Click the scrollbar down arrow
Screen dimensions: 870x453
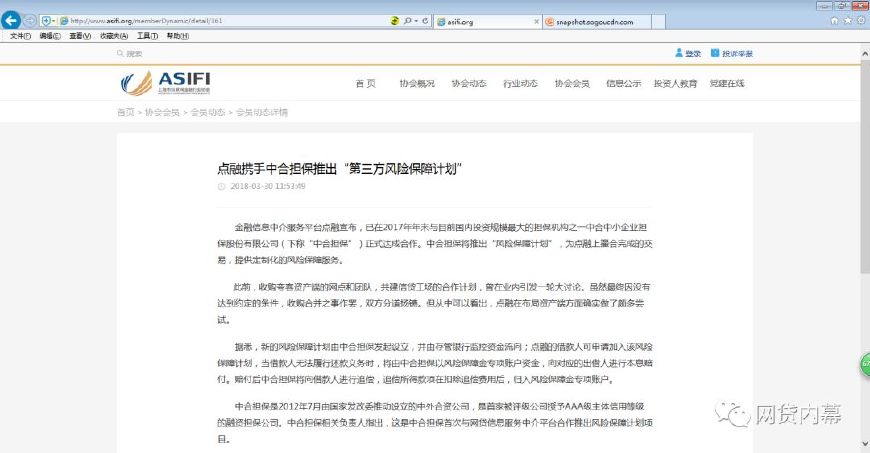pos(864,444)
